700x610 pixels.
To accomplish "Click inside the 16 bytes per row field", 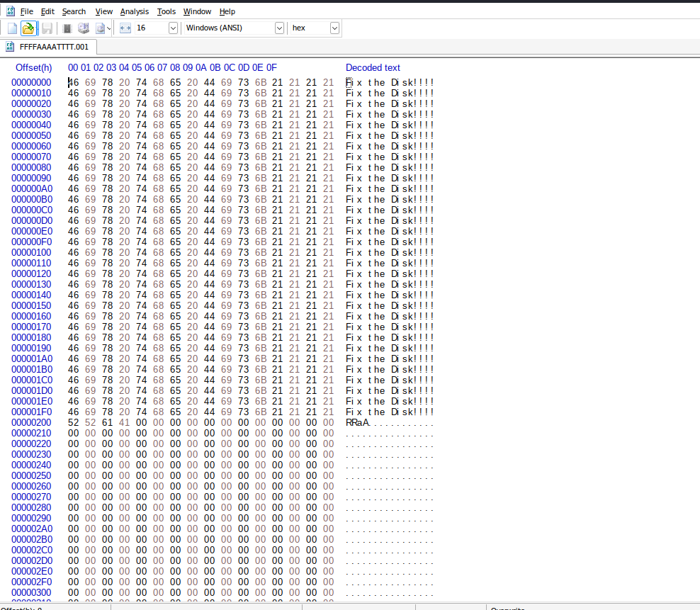I will tap(152, 28).
